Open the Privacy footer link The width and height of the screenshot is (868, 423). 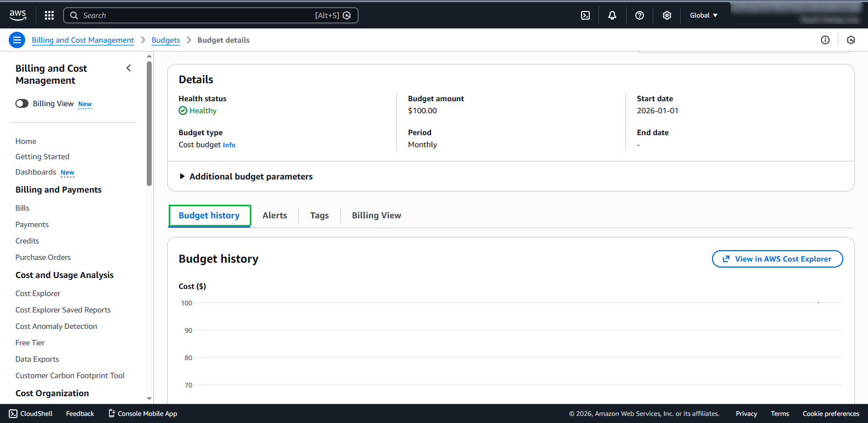[x=746, y=414]
